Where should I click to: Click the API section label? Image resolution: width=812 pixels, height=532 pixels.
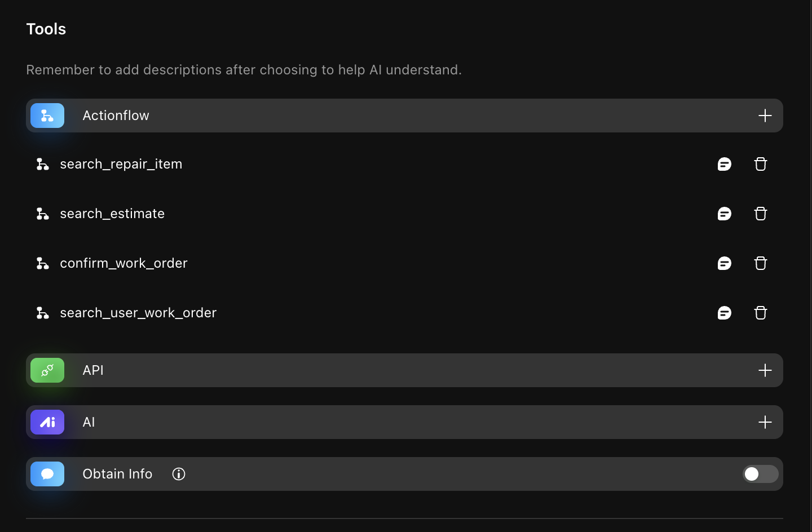[93, 370]
